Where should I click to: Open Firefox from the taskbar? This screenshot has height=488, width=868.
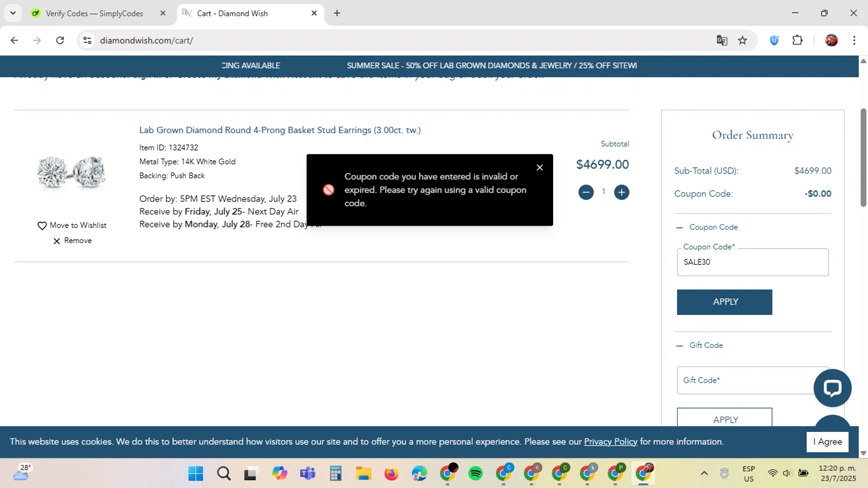[x=392, y=474]
